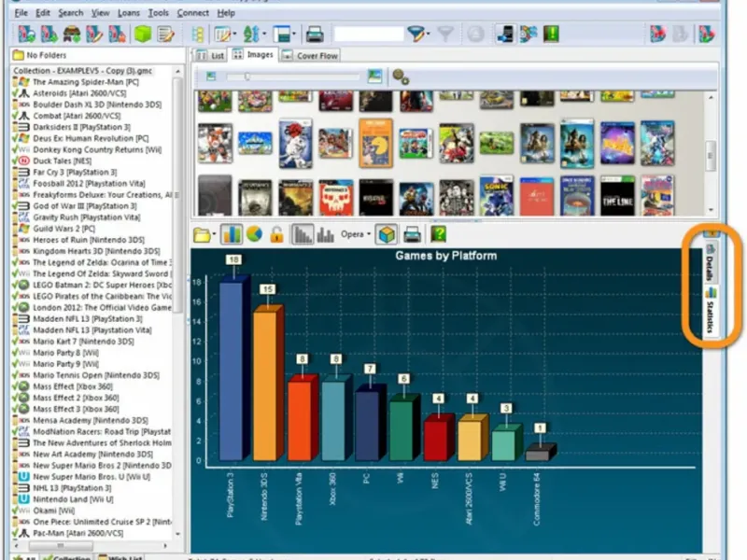
Task: Open the File menu
Action: [x=21, y=13]
